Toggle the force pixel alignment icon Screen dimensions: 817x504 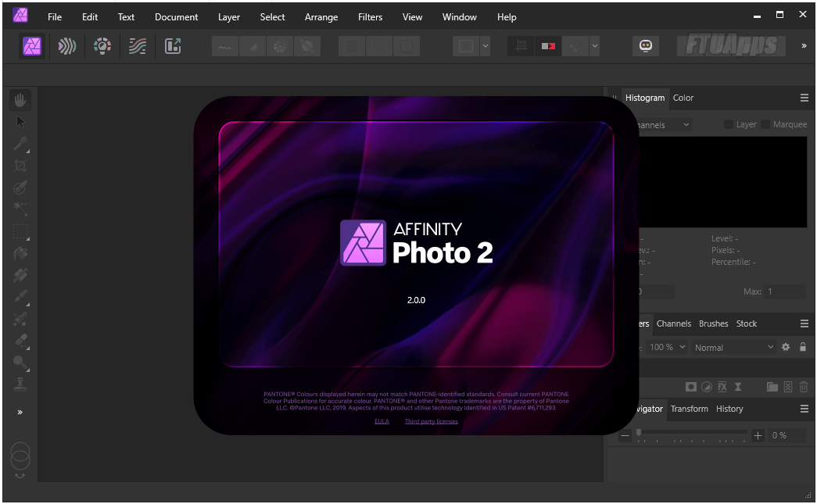click(521, 46)
